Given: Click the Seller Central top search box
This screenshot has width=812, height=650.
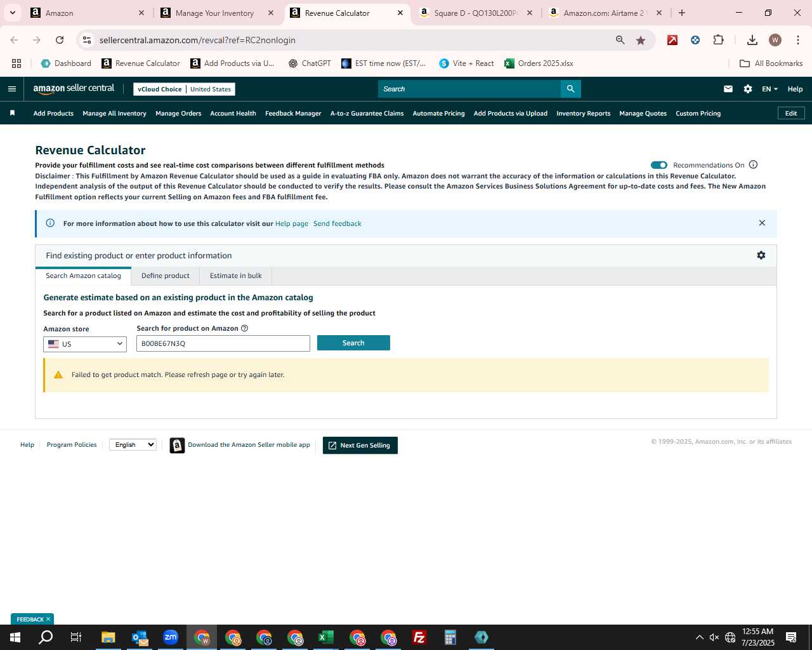Looking at the screenshot, I should (469, 89).
